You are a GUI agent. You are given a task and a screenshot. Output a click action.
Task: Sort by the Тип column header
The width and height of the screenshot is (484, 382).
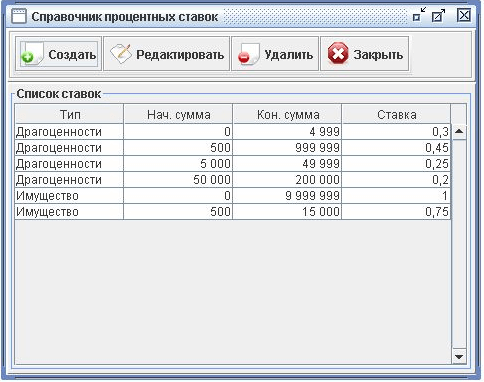pyautogui.click(x=69, y=114)
